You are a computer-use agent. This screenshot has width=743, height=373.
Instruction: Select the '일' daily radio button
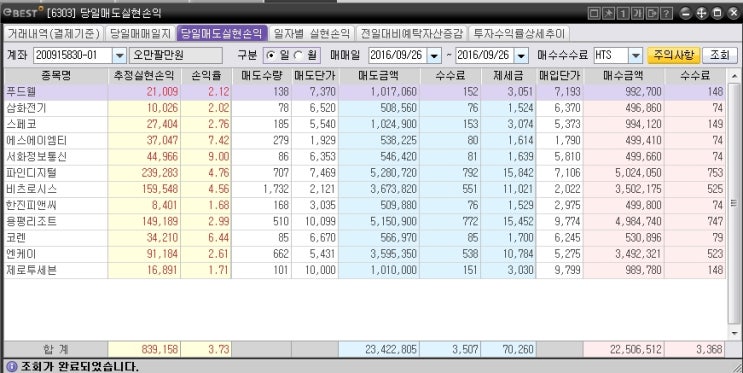pos(271,55)
